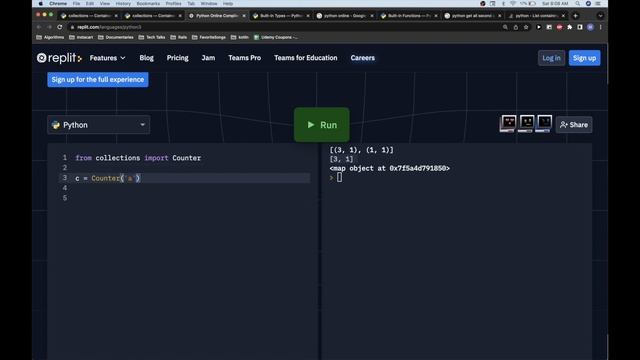640x360 pixels.
Task: Open the Chrome menu in menu bar
Action: [58, 4]
